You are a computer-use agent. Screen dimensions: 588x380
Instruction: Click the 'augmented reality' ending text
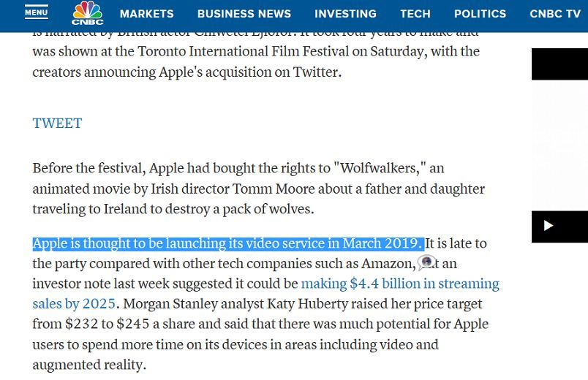[89, 365]
